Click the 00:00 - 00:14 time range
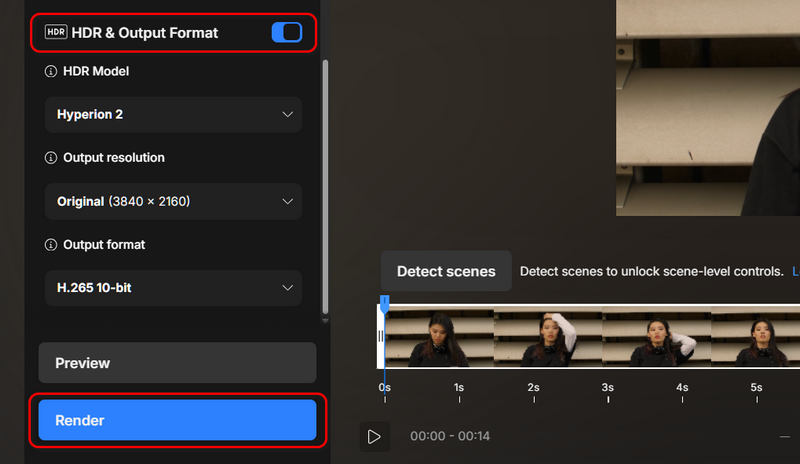Image resolution: width=800 pixels, height=464 pixels. 450,436
